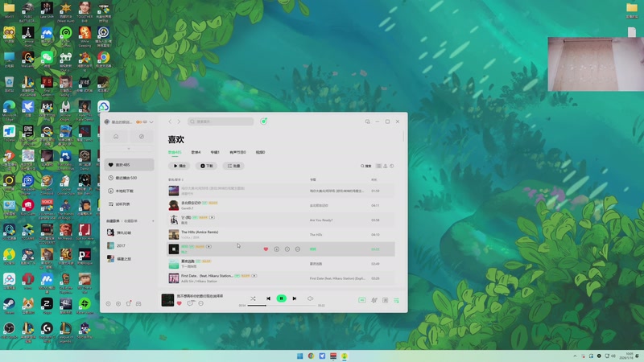Pause playback with green button
This screenshot has width=644, height=362.
tap(281, 298)
